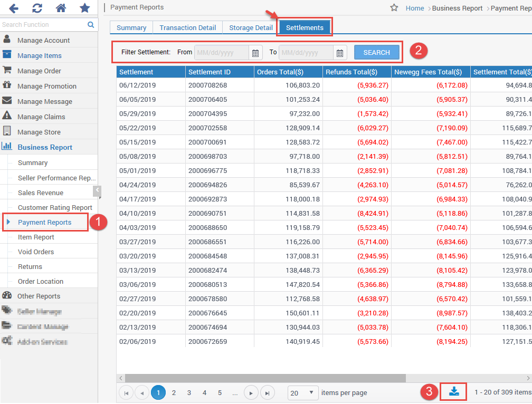Open the Export download icon below the table
The height and width of the screenshot is (404, 532).
[x=453, y=392]
